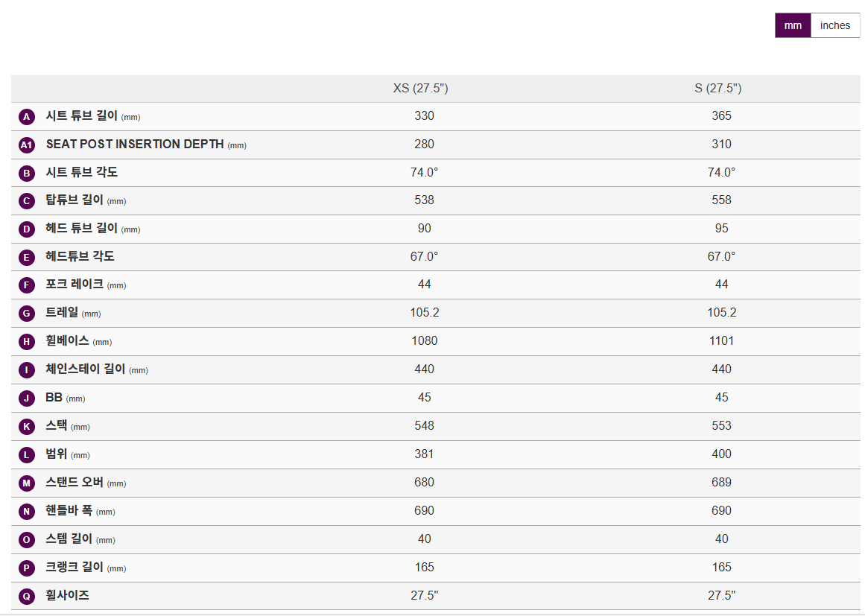Viewport: 865px width, 616px height.
Task: Click the XS wheelbase value 1080
Action: (x=425, y=341)
